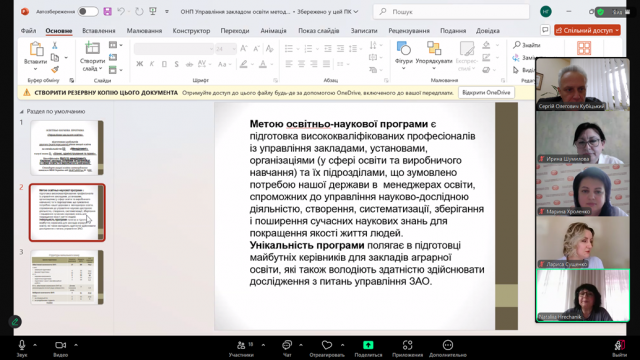Screen dimensions: 640x360
Task: Undo the last action
Action: pos(121,11)
